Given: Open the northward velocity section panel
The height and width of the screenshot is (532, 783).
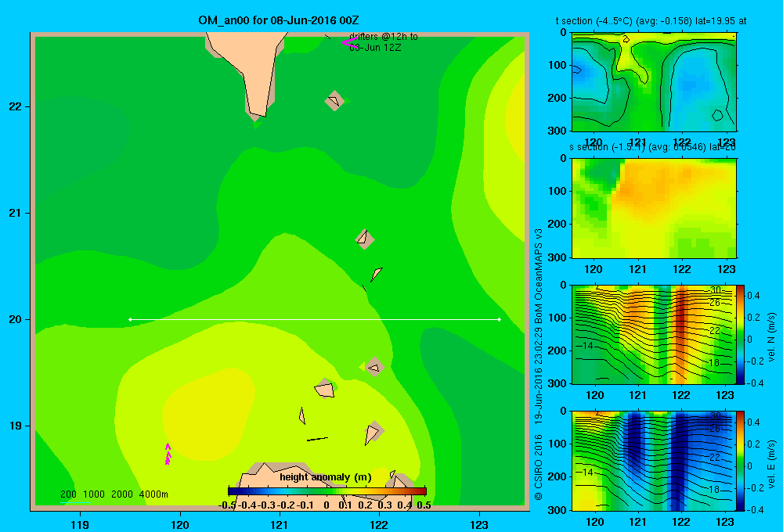Looking at the screenshot, I should click(654, 334).
